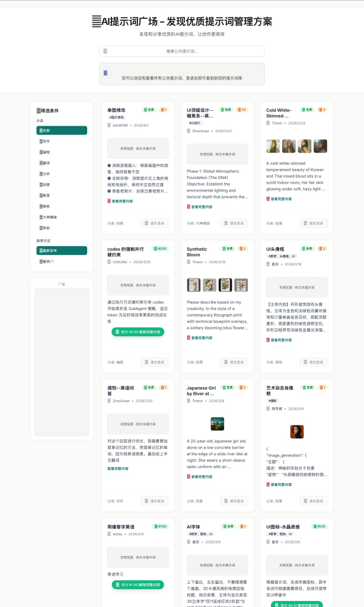Click the author icon next to ben8066
Image resolution: width=364 pixels, height=607 pixels.
pos(109,125)
